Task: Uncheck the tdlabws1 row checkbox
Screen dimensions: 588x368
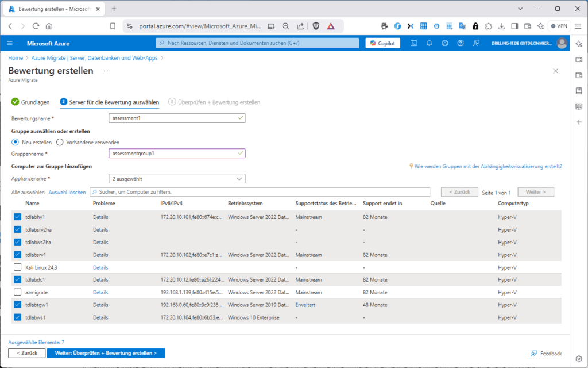Action: pos(17,317)
